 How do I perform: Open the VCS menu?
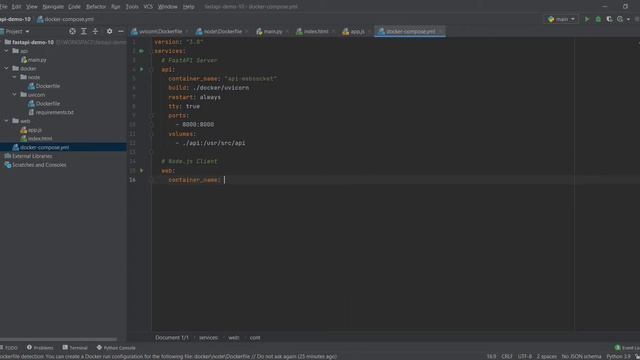pyautogui.click(x=148, y=7)
